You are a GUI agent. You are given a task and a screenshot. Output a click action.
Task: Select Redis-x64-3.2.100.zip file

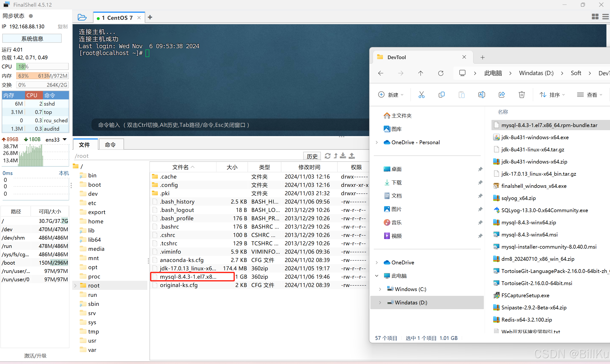(x=526, y=320)
